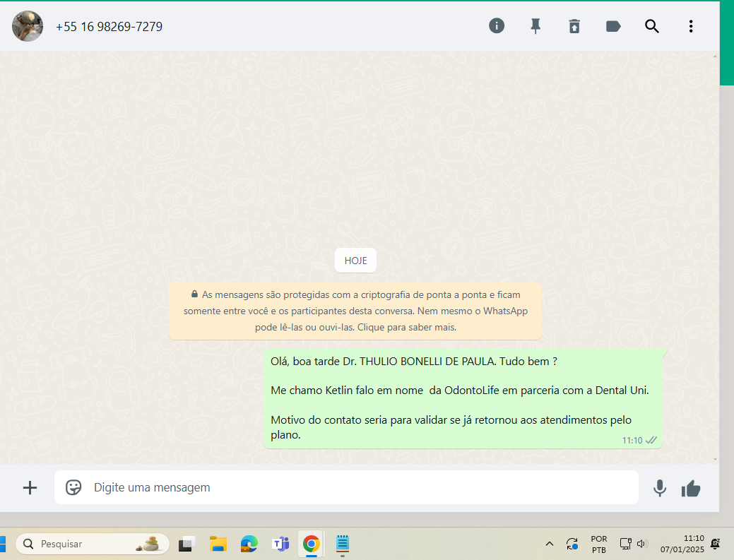
Task: Click the chat scrollbar up arrow
Action: pos(715,56)
